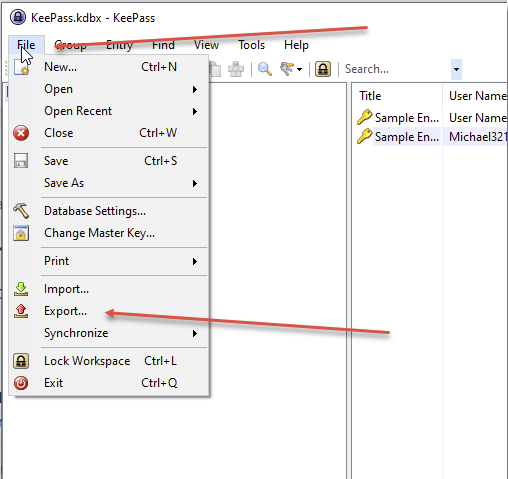Choose Change Master Key...

110,233
